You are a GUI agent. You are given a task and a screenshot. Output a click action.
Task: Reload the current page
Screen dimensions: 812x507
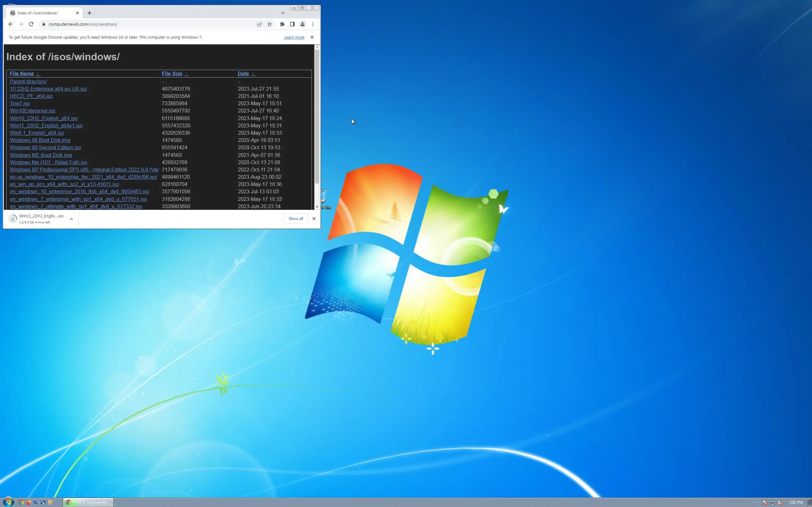pyautogui.click(x=31, y=24)
